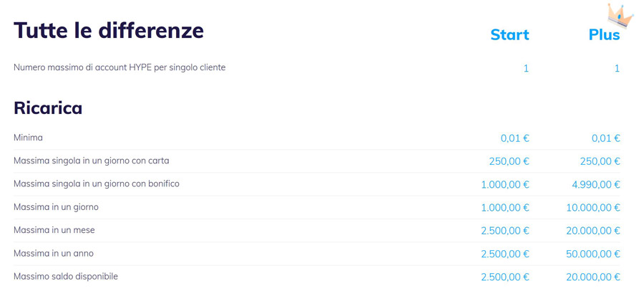
Task: Select the Start plan column header
Action: tap(509, 35)
